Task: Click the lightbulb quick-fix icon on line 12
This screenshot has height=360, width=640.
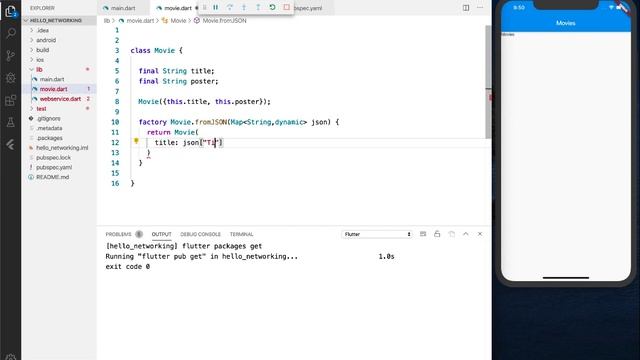Action: coord(136,141)
